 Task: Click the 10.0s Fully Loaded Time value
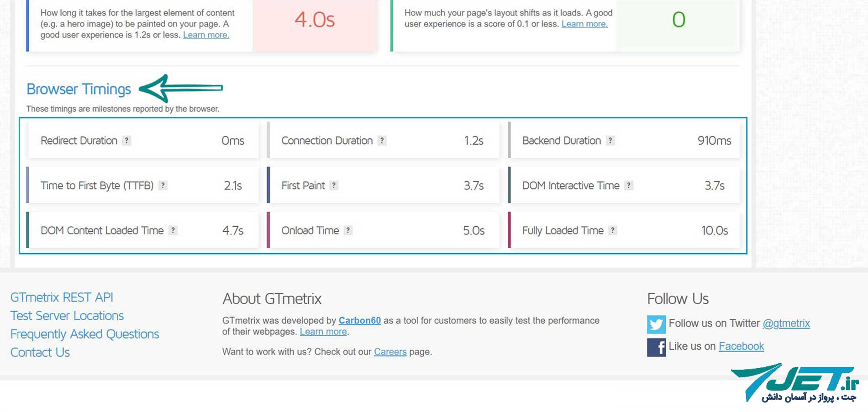click(715, 230)
